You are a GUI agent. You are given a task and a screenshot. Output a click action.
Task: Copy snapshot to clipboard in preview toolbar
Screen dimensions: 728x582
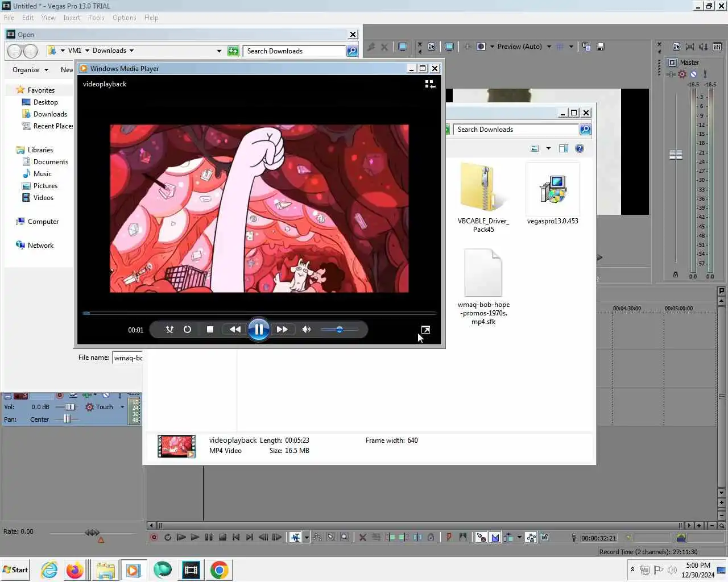pos(586,47)
